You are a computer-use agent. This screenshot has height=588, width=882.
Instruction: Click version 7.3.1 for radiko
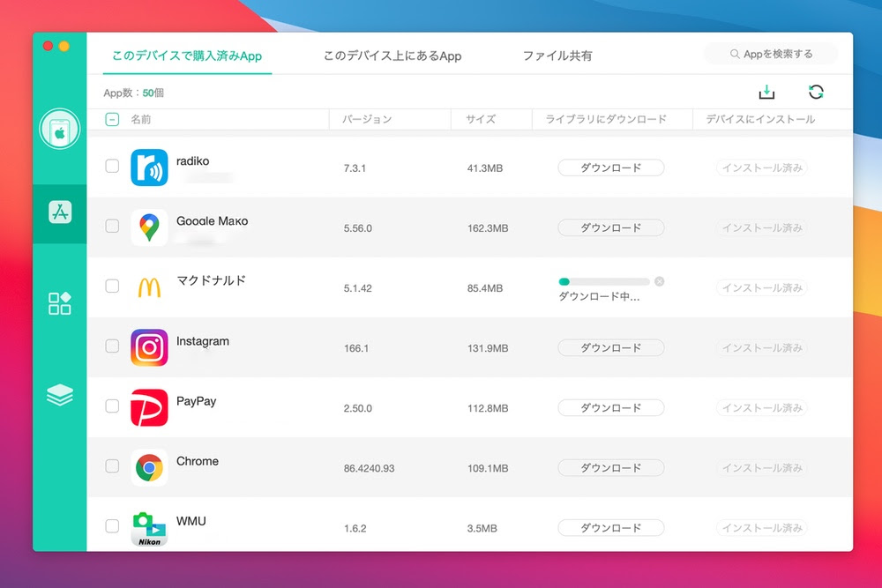coord(355,168)
